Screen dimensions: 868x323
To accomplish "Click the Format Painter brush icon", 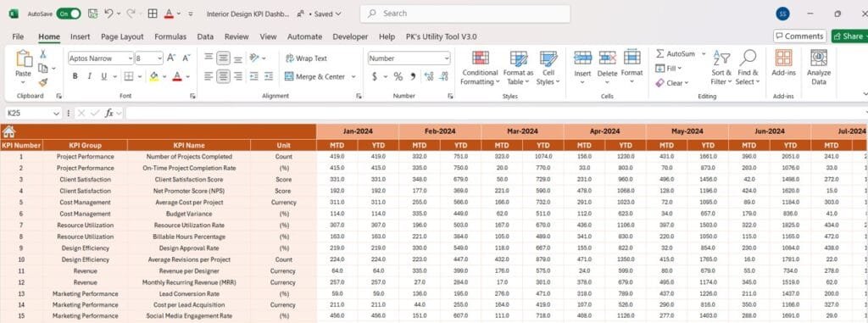I will 42,82.
